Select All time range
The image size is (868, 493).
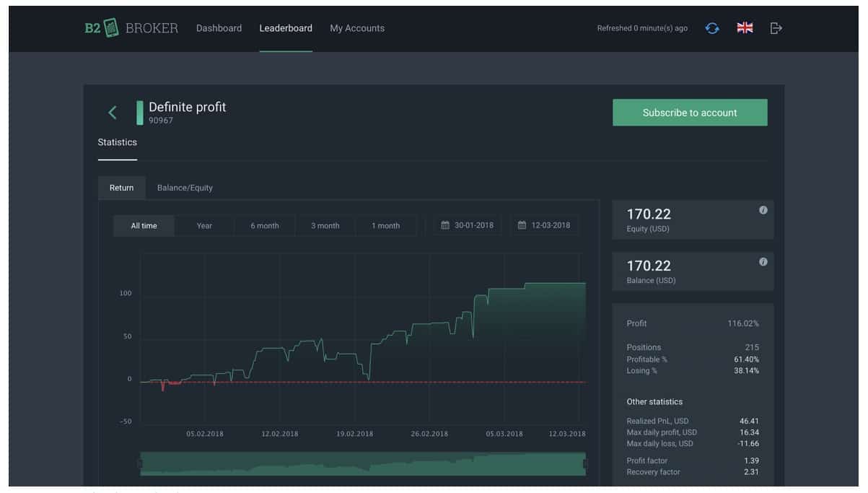[144, 225]
